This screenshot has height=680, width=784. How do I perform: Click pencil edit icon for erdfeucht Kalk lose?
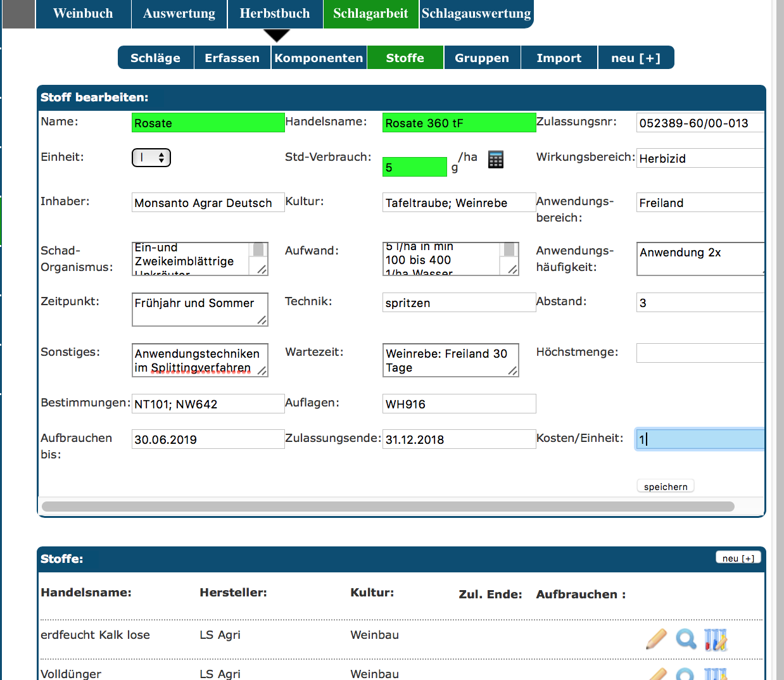656,639
